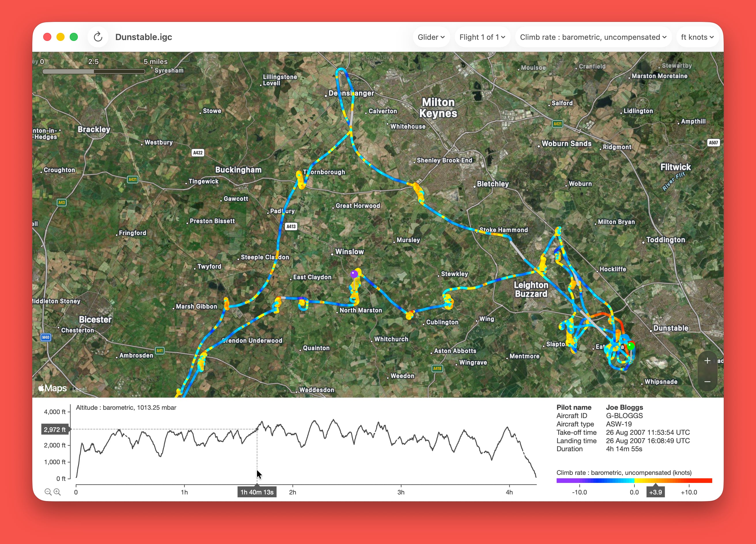Click the green takeoff marker on map
Image resolution: width=756 pixels, height=544 pixels.
(631, 346)
